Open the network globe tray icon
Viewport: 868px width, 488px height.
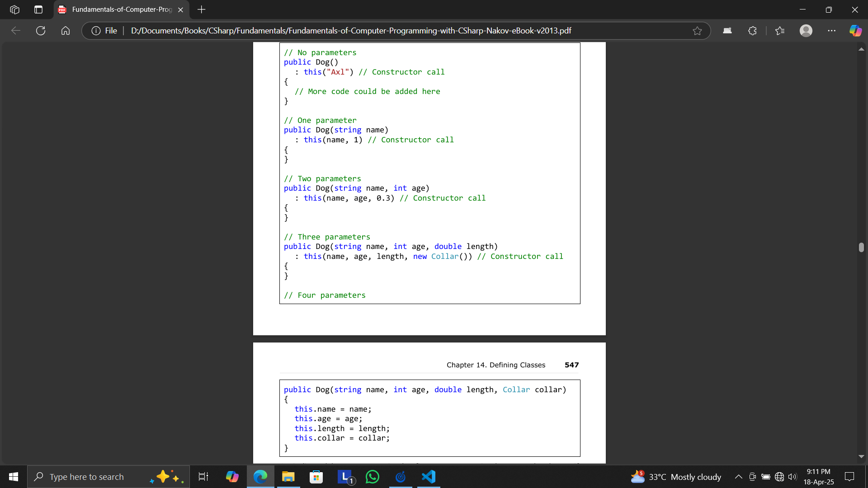tap(779, 477)
